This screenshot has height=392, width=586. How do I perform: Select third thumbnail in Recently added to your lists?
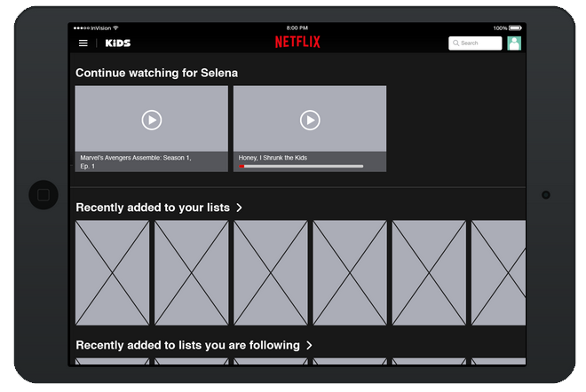pos(271,272)
